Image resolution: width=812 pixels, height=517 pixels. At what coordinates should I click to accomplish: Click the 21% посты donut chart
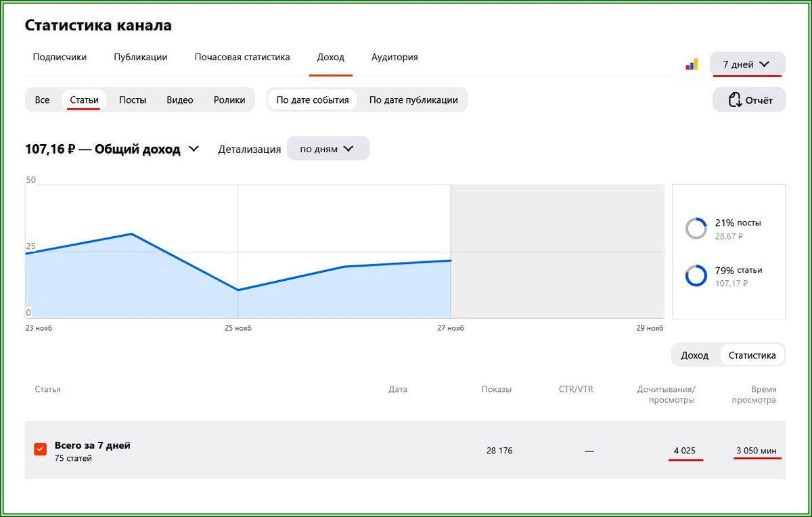[x=696, y=229]
